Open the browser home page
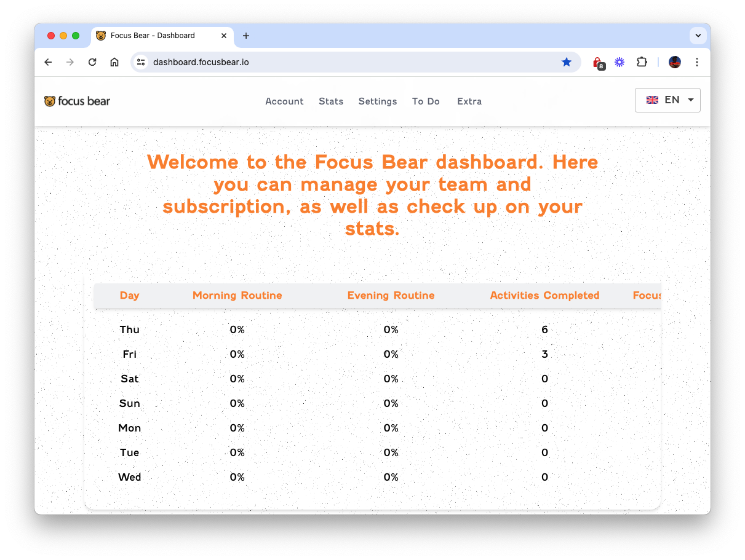Image resolution: width=745 pixels, height=560 pixels. (x=114, y=62)
